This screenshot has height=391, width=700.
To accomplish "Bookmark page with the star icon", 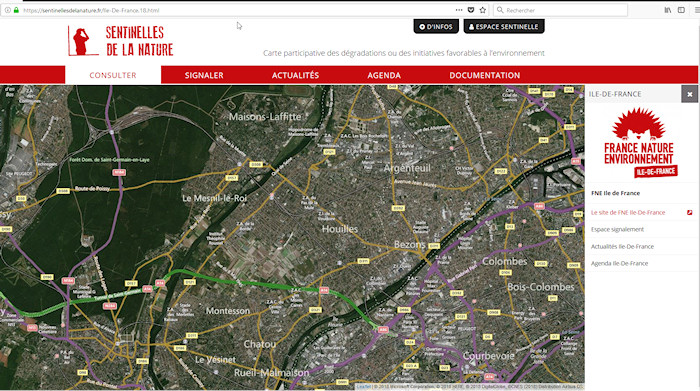I will click(x=483, y=10).
